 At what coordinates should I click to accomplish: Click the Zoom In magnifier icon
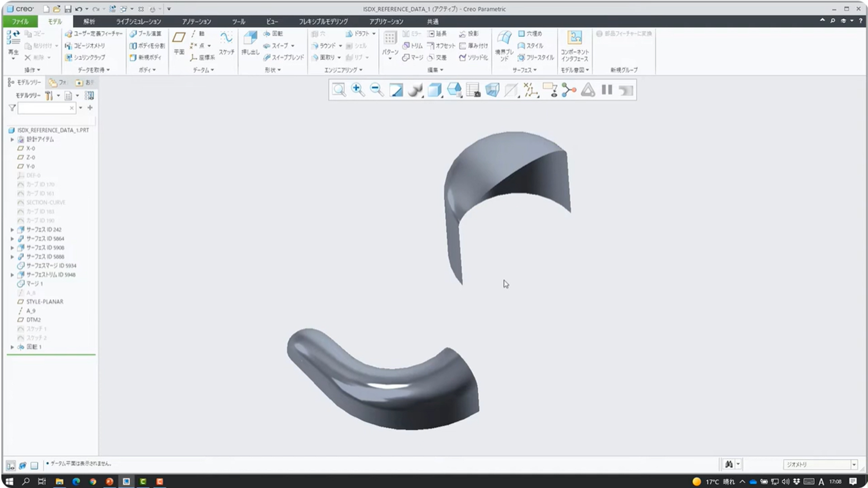click(x=358, y=90)
